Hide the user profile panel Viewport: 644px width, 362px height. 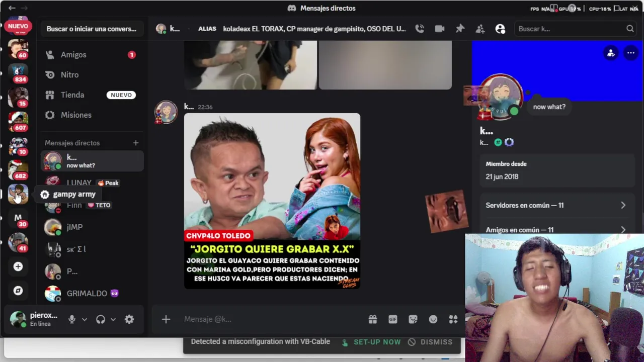tap(500, 29)
